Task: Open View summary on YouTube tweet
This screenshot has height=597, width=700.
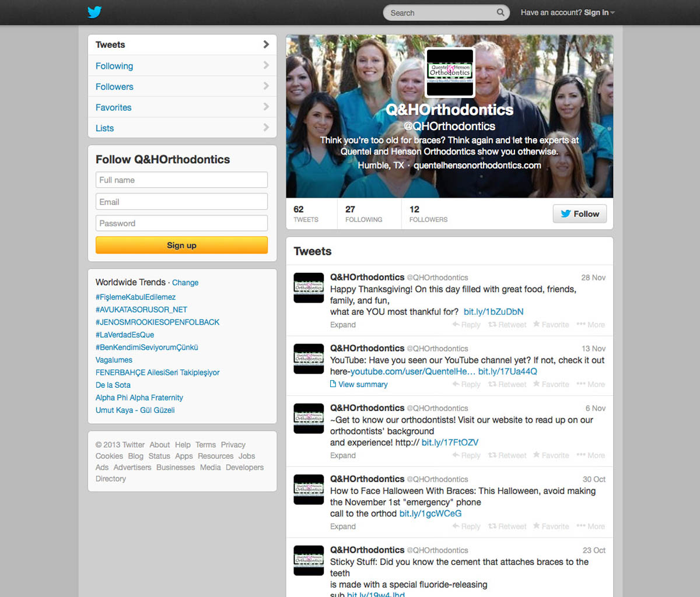Action: (359, 384)
